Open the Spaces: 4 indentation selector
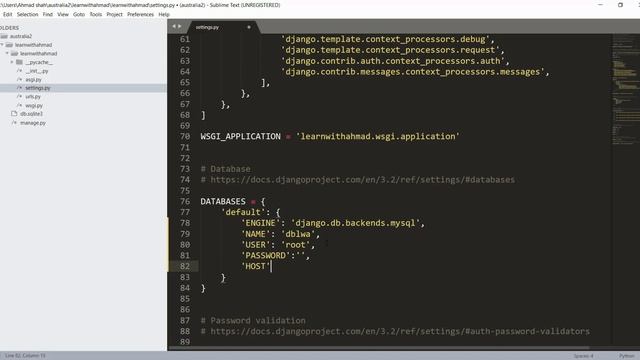The height and width of the screenshot is (360, 640). 584,356
